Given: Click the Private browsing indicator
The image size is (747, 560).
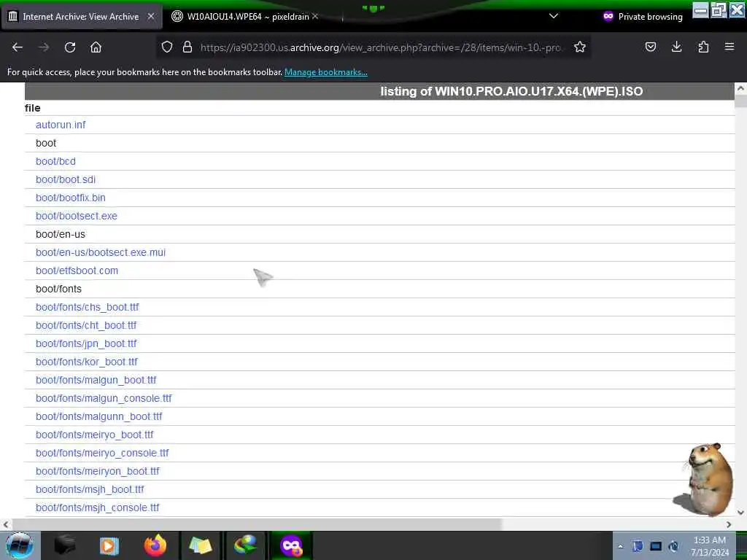Looking at the screenshot, I should (643, 16).
